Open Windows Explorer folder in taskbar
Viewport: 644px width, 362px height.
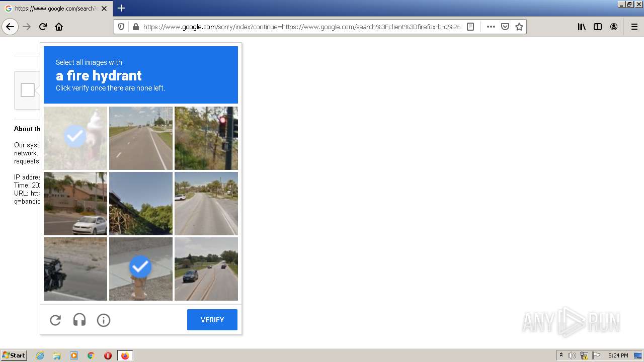(57, 355)
